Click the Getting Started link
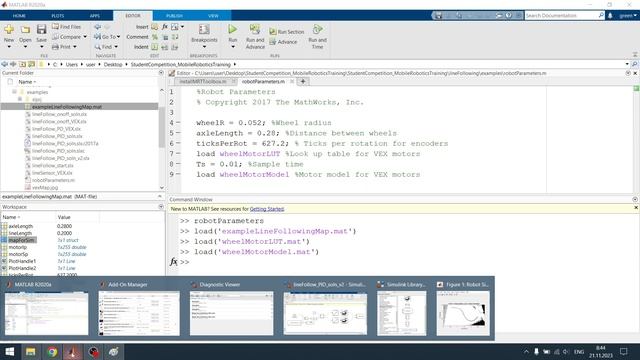This screenshot has width=640, height=360. 267,209
